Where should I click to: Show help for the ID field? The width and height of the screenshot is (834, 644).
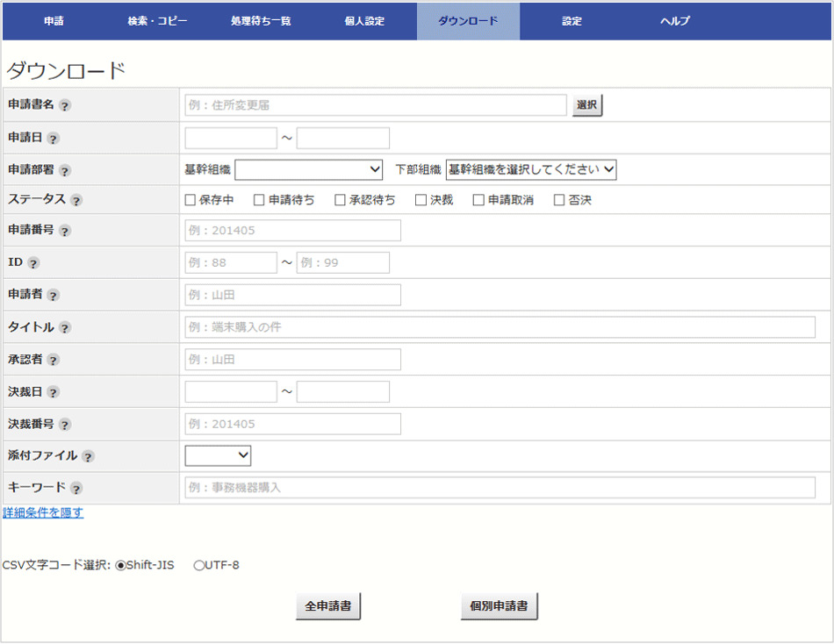click(33, 263)
